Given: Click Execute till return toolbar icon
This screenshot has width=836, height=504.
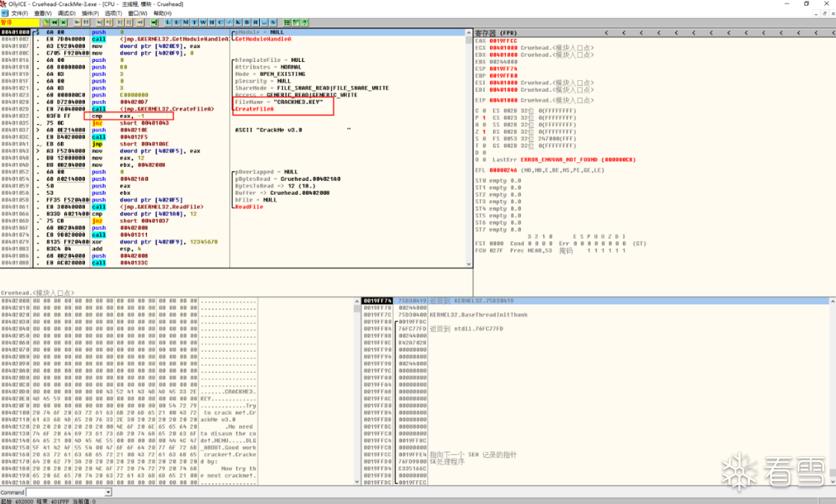Looking at the screenshot, I should click(140, 22).
